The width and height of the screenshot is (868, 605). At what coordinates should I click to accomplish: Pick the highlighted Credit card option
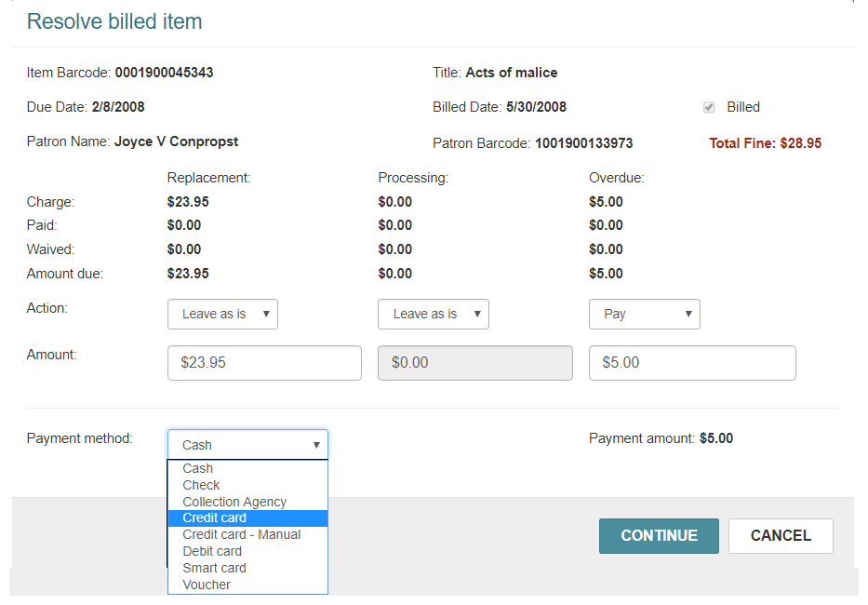pyautogui.click(x=247, y=518)
